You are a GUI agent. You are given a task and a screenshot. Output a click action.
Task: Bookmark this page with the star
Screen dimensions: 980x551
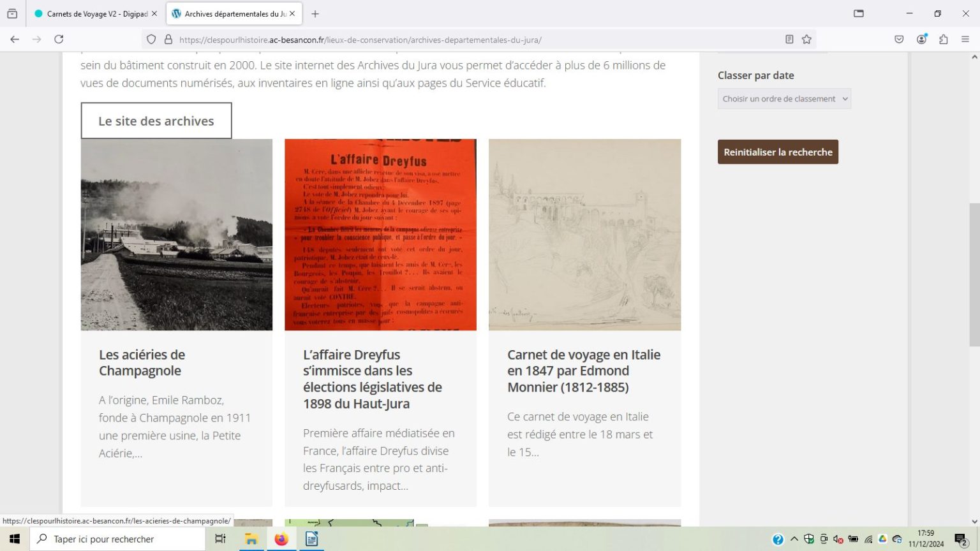point(806,40)
